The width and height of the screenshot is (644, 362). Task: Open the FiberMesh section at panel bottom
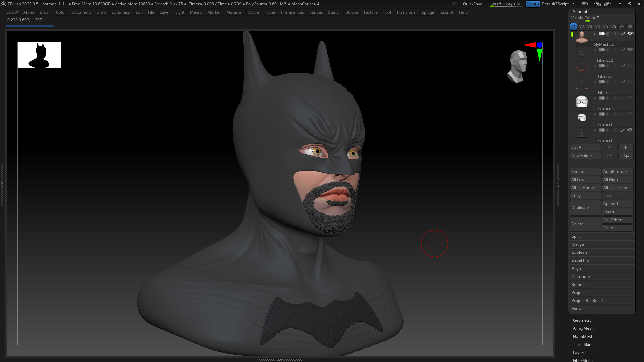tap(583, 360)
